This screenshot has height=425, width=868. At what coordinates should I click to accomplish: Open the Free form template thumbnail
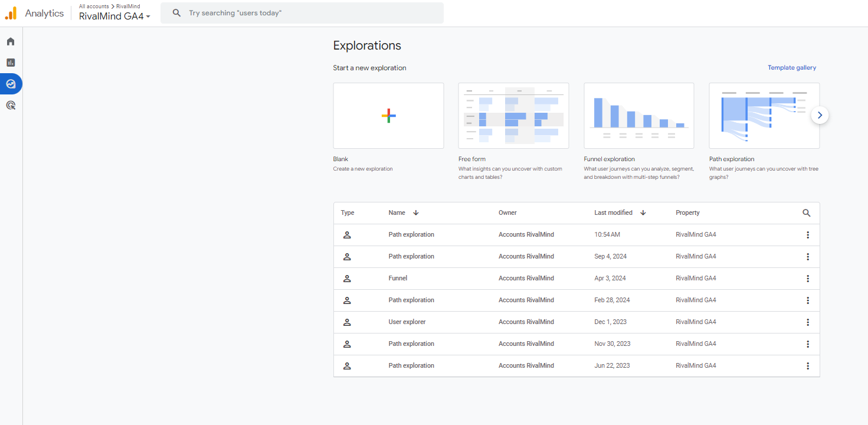point(513,115)
